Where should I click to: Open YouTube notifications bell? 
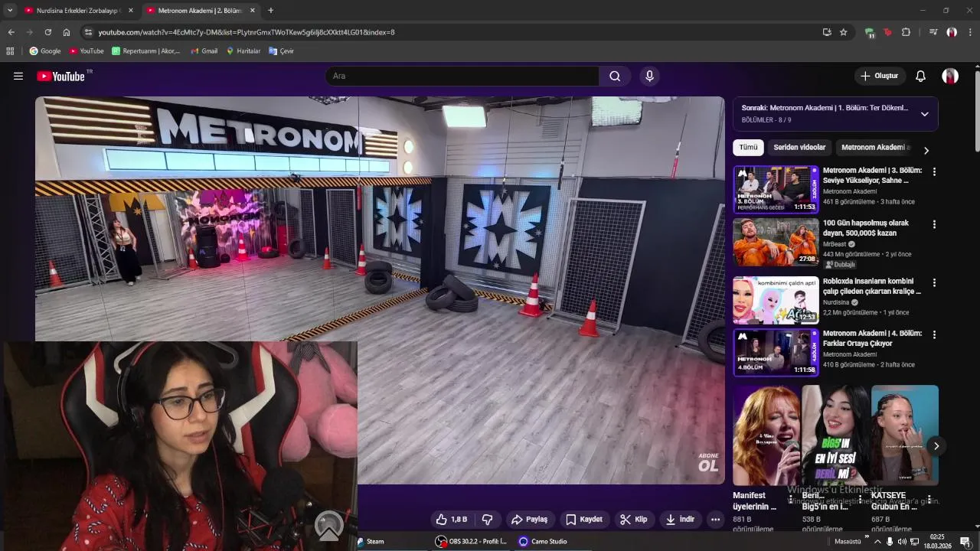tap(921, 76)
